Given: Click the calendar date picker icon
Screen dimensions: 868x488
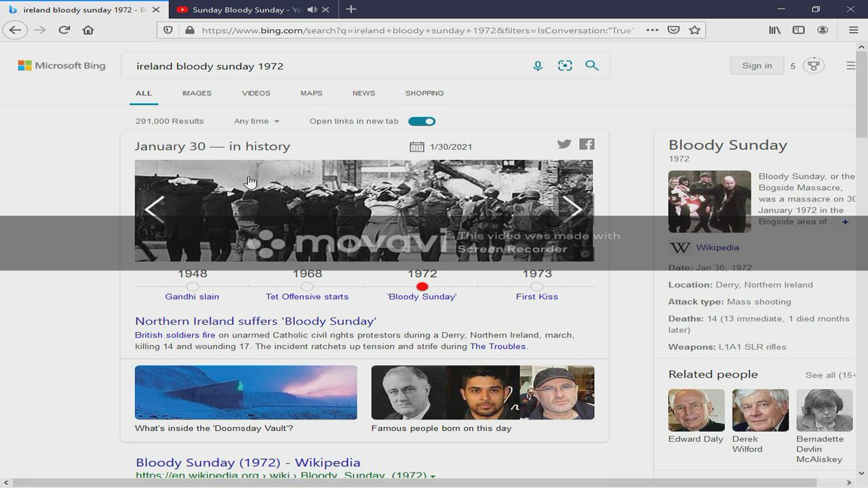Looking at the screenshot, I should tap(416, 147).
